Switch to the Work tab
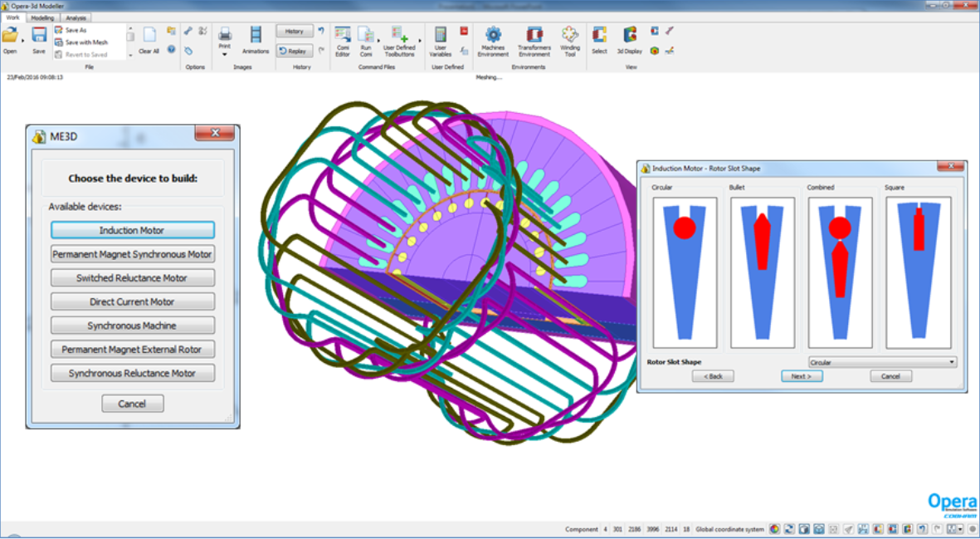 12,17
